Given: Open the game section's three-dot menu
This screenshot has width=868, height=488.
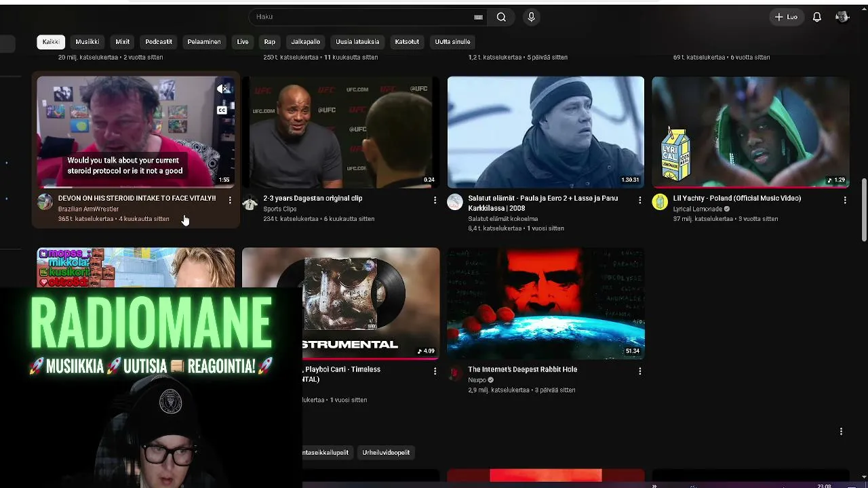Looking at the screenshot, I should click(x=841, y=432).
